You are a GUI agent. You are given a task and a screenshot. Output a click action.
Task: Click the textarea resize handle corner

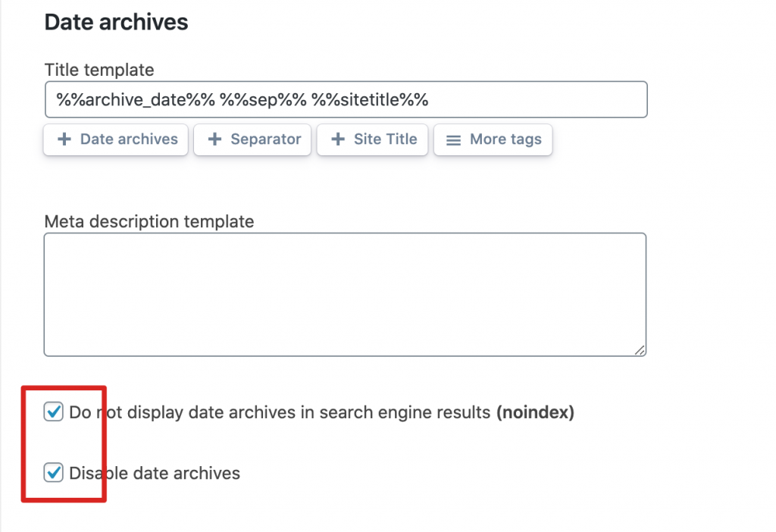point(640,350)
